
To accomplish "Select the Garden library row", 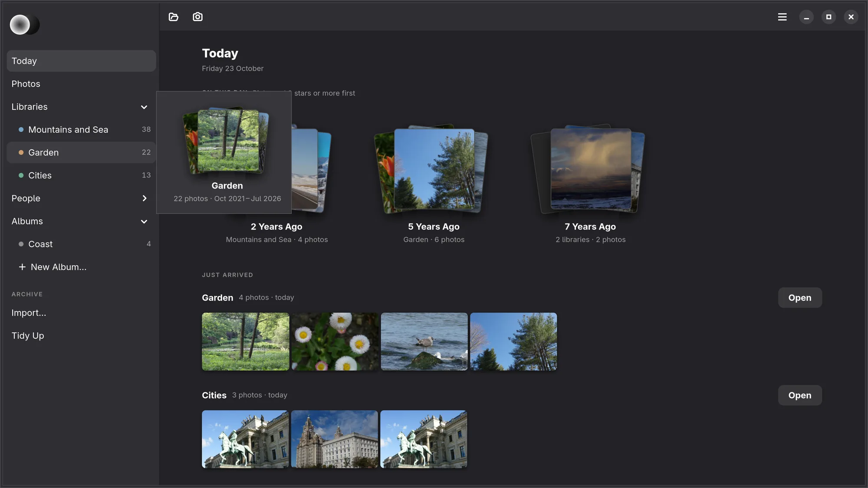I will 81,152.
